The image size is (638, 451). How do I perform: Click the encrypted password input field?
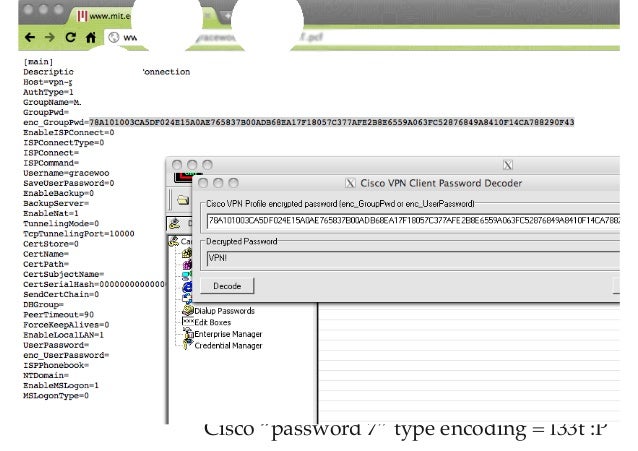pyautogui.click(x=413, y=221)
